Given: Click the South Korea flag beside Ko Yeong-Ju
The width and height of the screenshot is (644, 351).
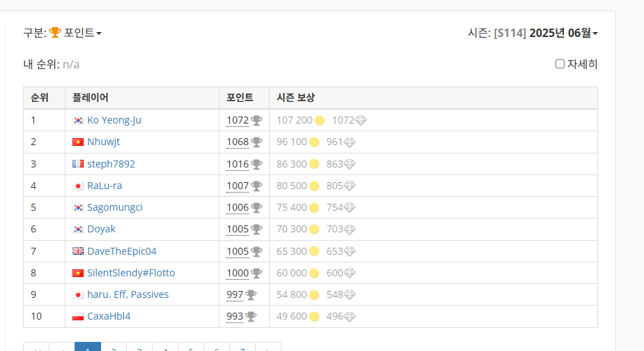Looking at the screenshot, I should 78,121.
